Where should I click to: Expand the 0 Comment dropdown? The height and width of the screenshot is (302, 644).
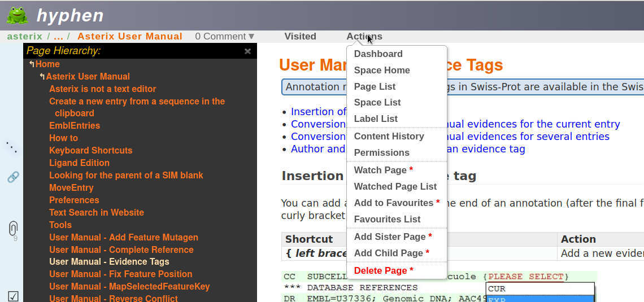click(x=225, y=37)
